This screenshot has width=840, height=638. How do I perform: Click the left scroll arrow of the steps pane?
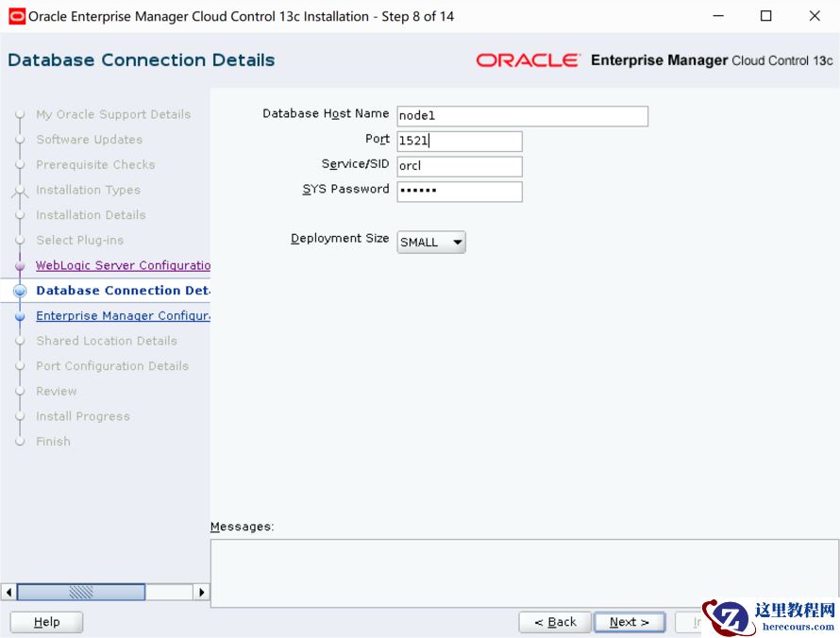coord(8,592)
